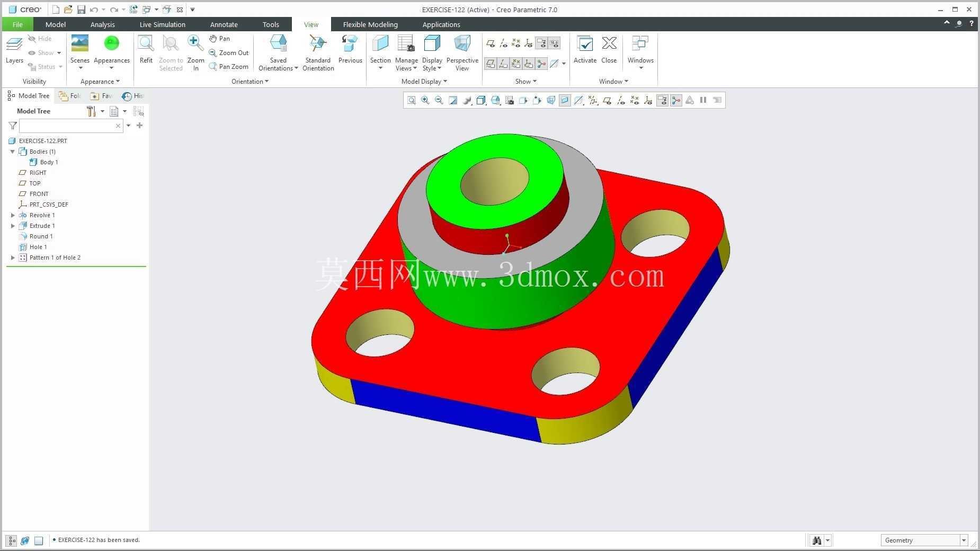The width and height of the screenshot is (980, 551).
Task: Toggle spin center icon in graphics toolbar
Action: coord(676,100)
